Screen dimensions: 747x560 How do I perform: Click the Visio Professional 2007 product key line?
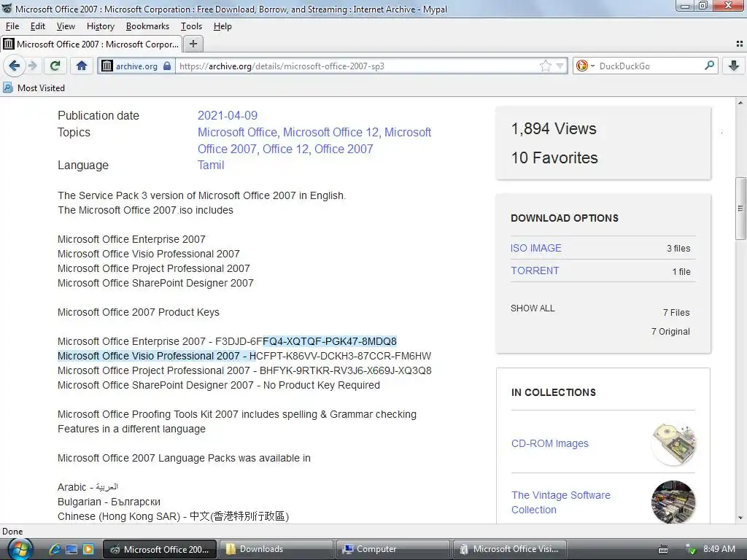[x=244, y=356]
